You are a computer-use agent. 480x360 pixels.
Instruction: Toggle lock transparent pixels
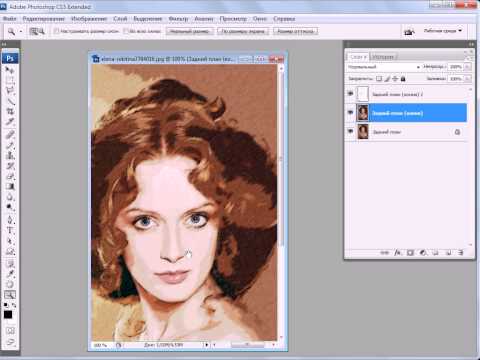coord(379,79)
